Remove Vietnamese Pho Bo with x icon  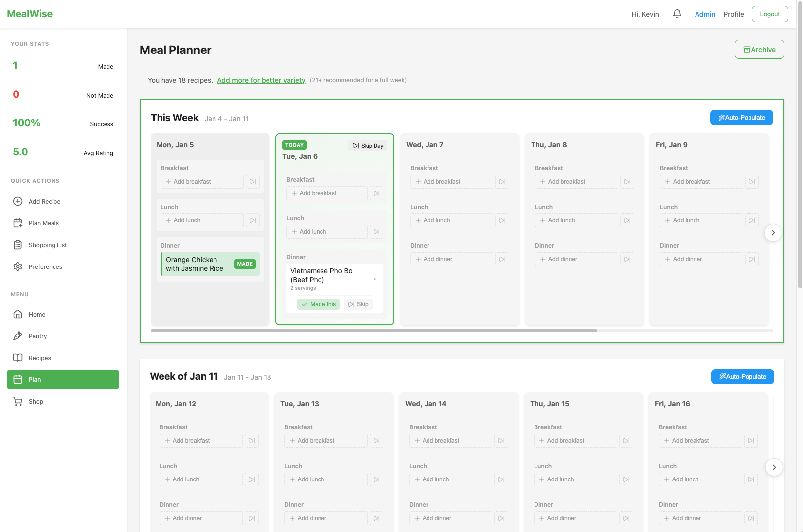(x=375, y=279)
